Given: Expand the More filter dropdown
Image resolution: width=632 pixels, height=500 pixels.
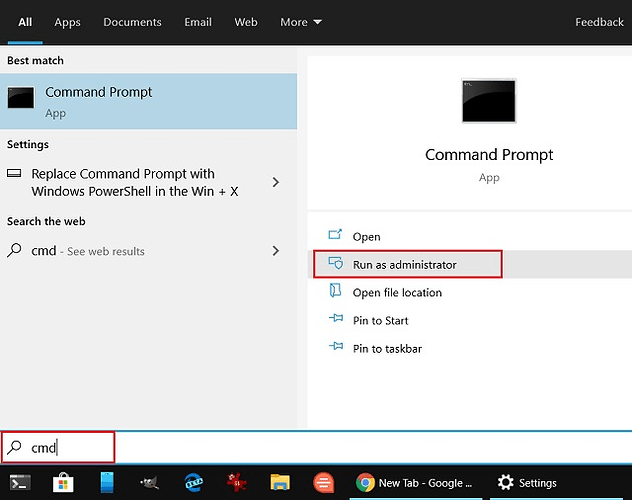Looking at the screenshot, I should [301, 22].
